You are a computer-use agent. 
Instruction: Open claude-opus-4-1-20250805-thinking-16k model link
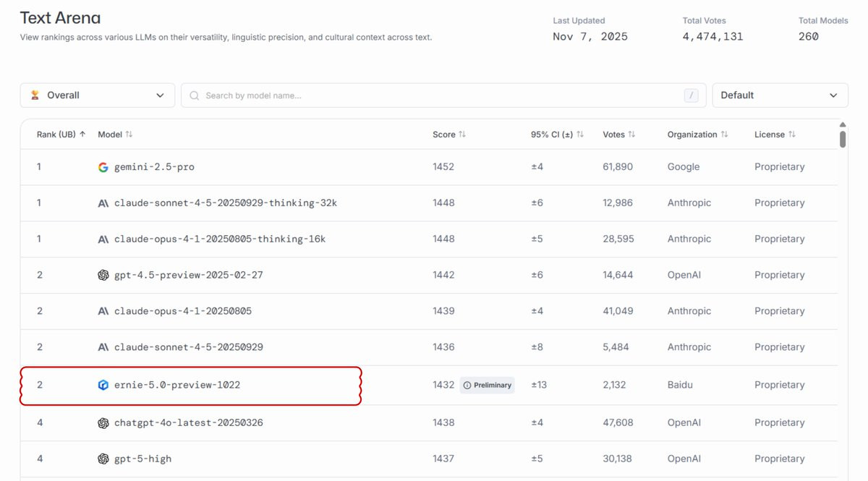pyautogui.click(x=220, y=239)
